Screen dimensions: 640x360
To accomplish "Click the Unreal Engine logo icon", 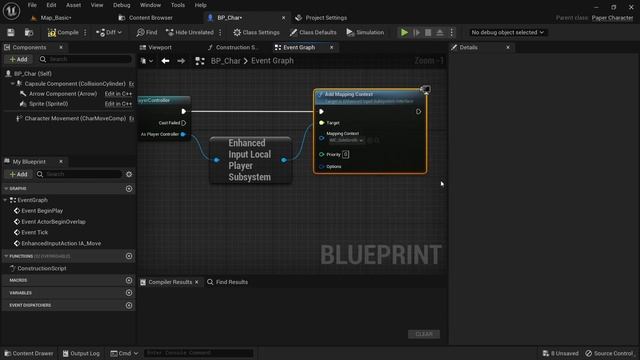I will click(x=11, y=11).
